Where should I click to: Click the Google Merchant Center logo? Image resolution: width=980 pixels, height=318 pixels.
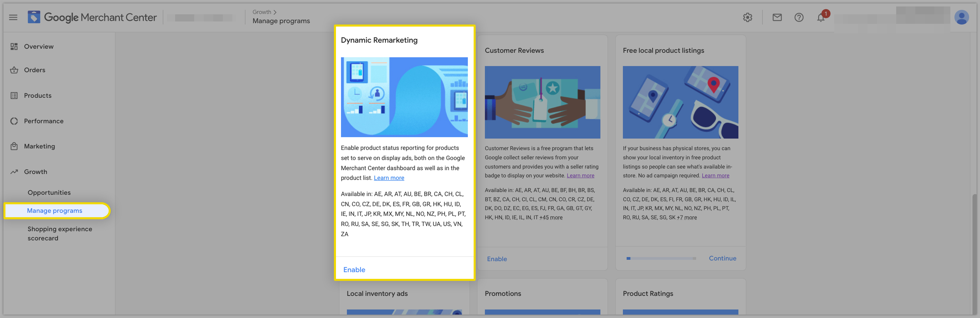[92, 17]
